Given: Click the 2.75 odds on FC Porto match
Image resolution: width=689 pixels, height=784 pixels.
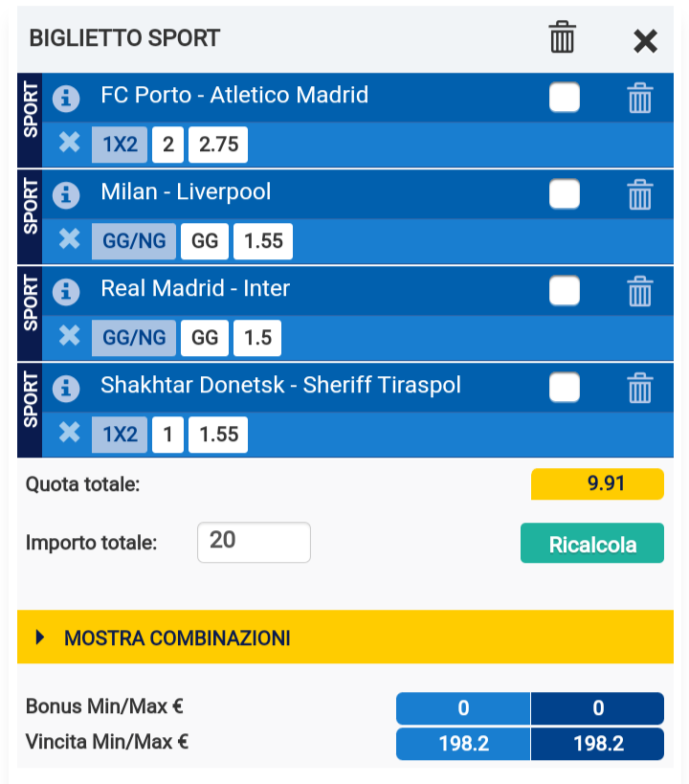Looking at the screenshot, I should [x=218, y=146].
